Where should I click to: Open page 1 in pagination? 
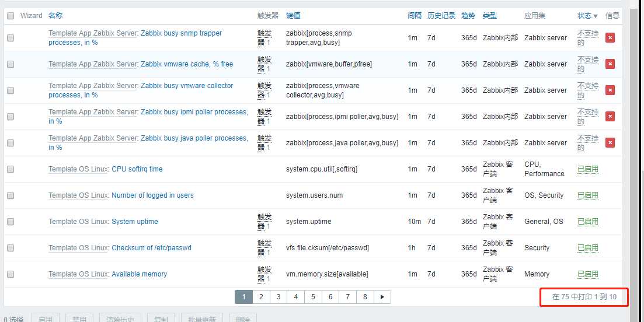pyautogui.click(x=243, y=297)
